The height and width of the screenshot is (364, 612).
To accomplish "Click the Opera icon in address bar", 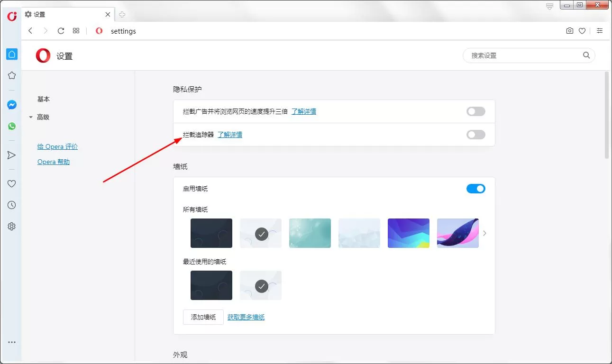I will tap(99, 31).
